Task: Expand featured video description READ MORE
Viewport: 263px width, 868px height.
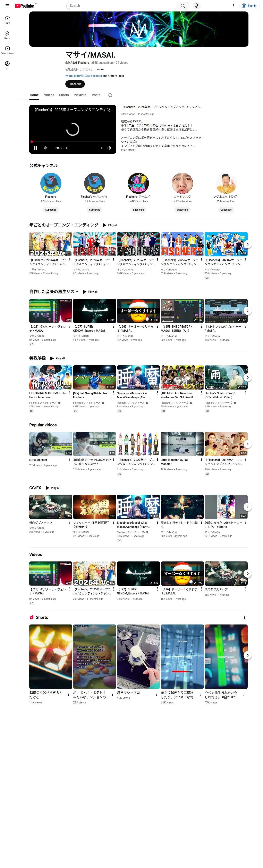Action: 128,150
